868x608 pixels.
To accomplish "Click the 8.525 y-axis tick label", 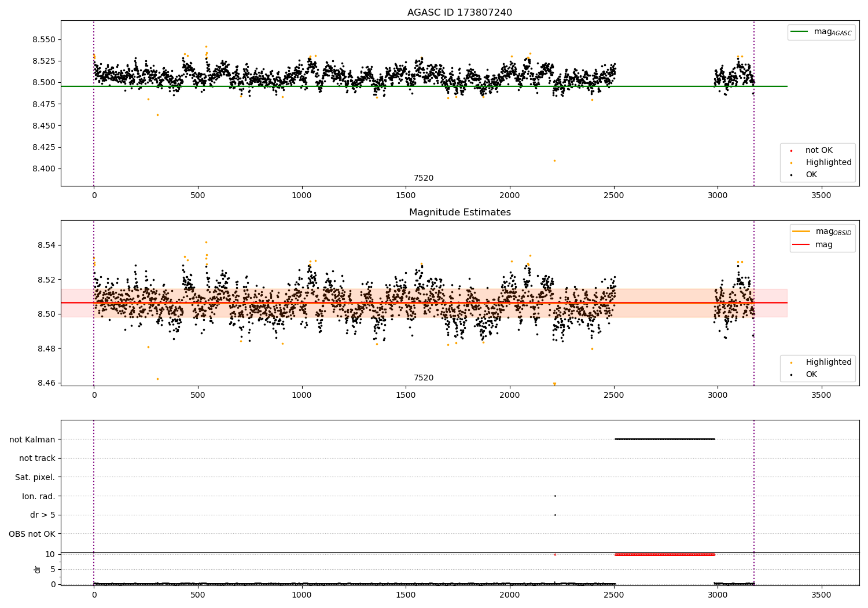I will [44, 61].
